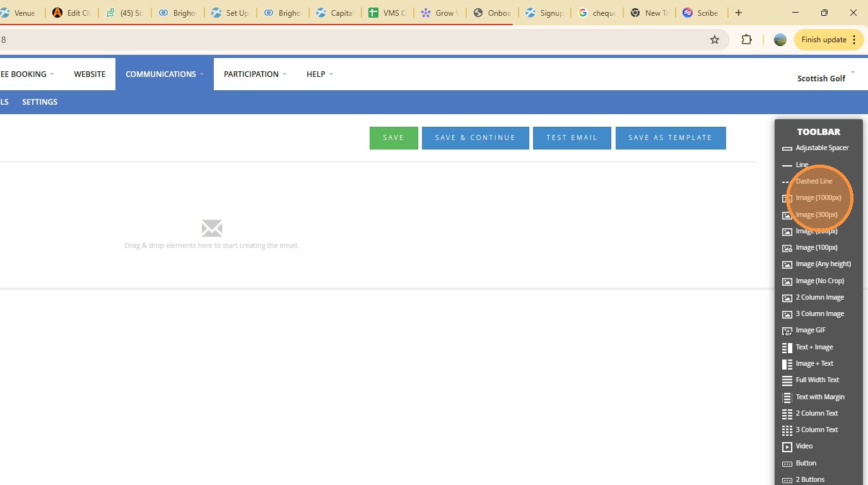Switch to the cheque Google search tab
Screen dimensions: 868x485
coord(596,13)
